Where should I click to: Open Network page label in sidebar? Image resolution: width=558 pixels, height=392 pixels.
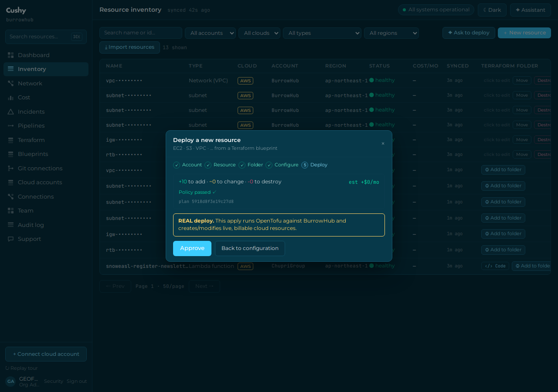tap(30, 83)
